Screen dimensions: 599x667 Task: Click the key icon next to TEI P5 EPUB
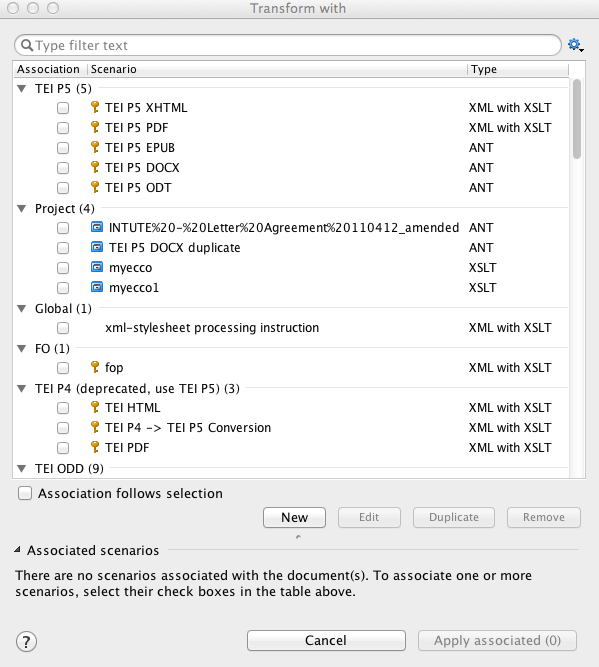click(x=95, y=147)
